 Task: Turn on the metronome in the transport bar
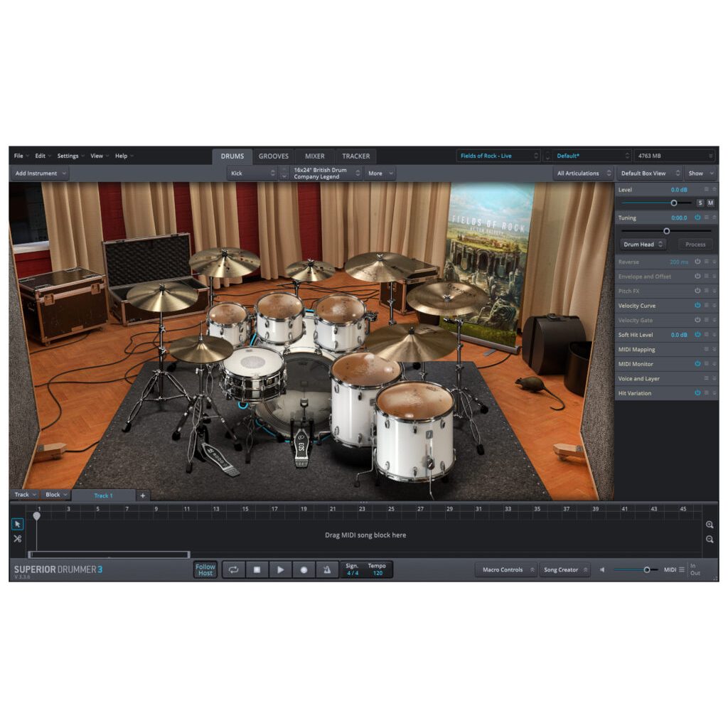pos(326,569)
